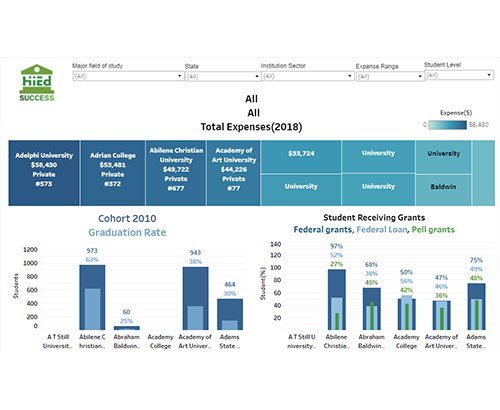Open the Expense Range dropdown
The image size is (500, 410).
click(390, 77)
